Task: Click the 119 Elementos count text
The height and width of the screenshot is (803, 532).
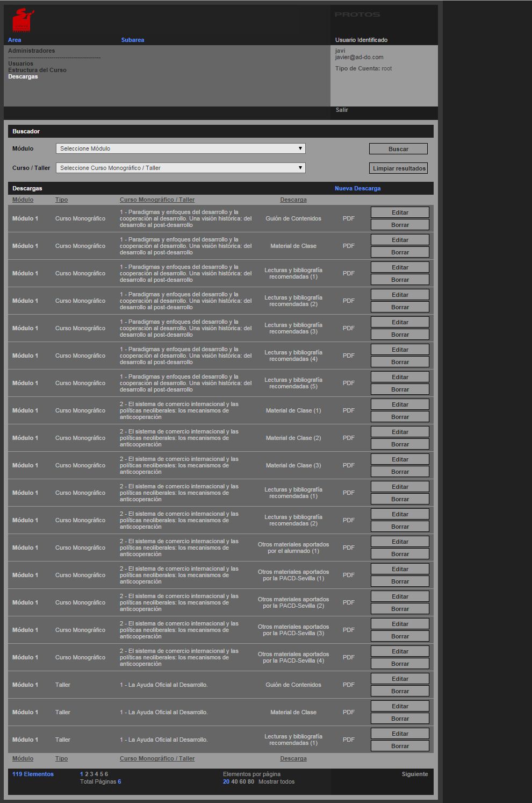Action: (x=33, y=774)
